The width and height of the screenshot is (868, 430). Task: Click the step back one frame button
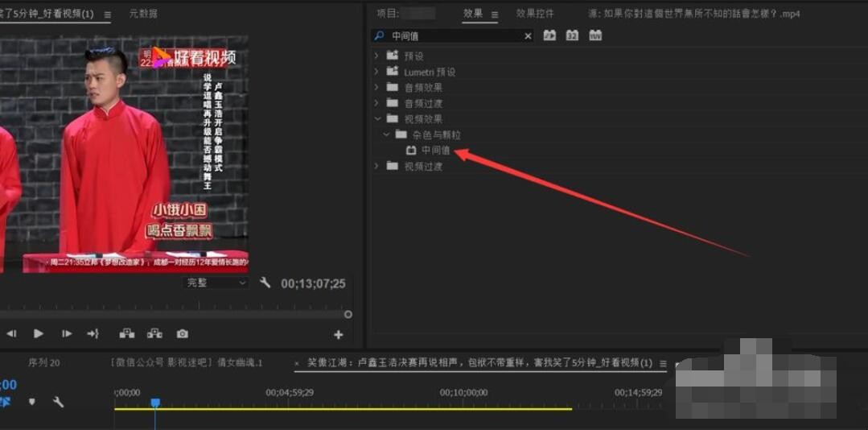point(11,333)
